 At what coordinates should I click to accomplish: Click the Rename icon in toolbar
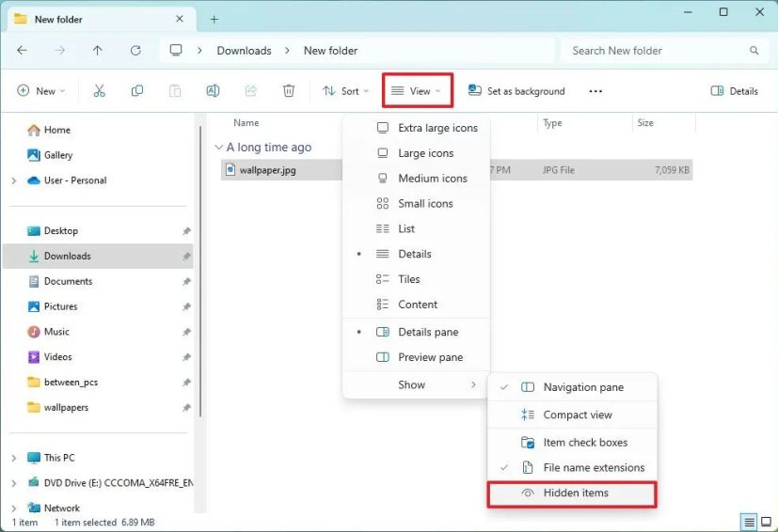click(213, 91)
